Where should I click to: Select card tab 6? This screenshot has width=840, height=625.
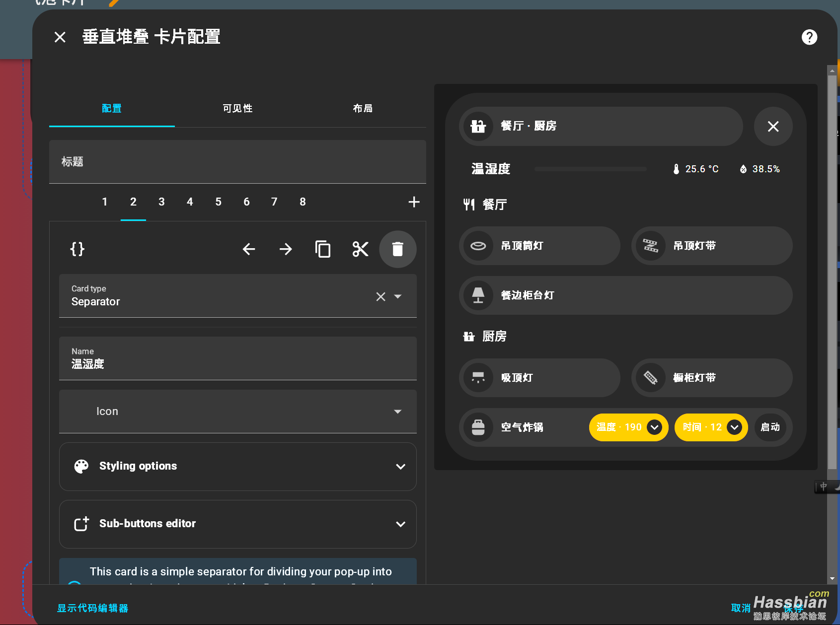[x=246, y=202]
